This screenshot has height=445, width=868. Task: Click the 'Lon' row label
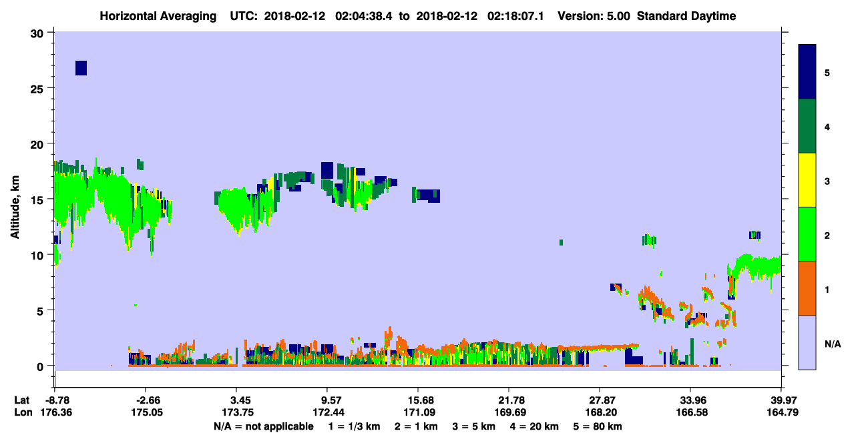click(x=23, y=413)
